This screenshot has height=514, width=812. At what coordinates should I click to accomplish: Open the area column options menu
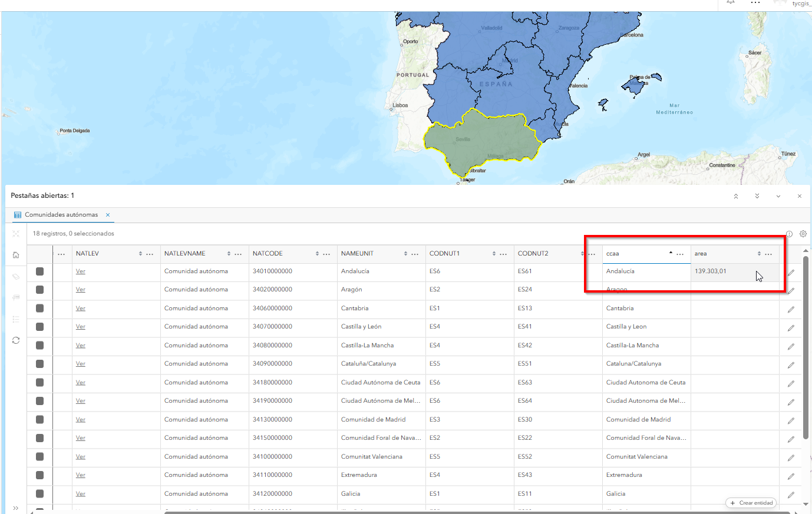click(x=768, y=254)
